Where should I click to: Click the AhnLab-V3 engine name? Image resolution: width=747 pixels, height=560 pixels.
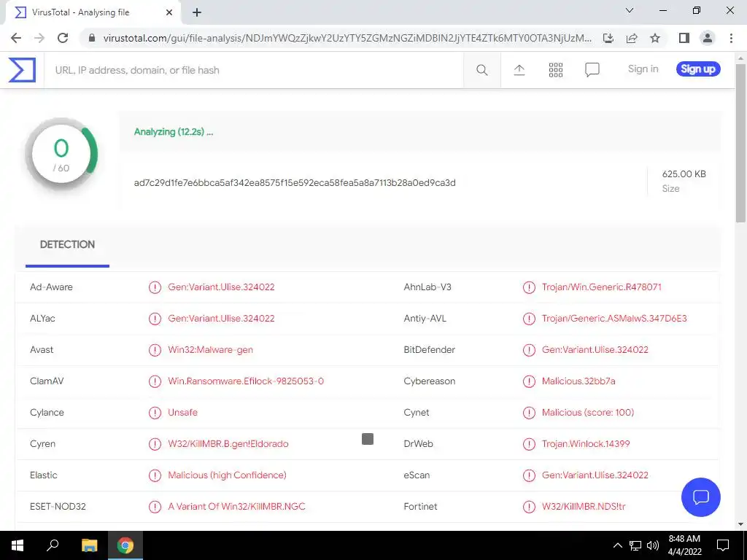(x=427, y=287)
